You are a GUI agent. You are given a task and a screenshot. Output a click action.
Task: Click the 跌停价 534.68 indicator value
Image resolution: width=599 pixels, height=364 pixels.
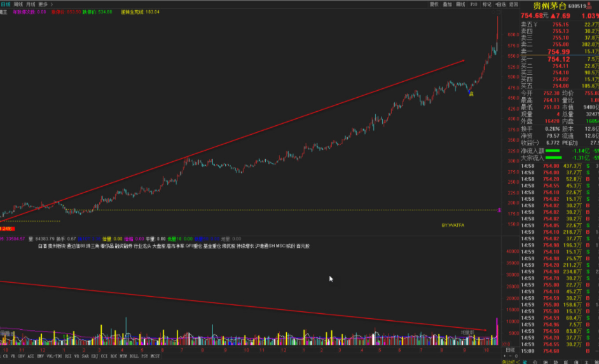click(x=97, y=12)
